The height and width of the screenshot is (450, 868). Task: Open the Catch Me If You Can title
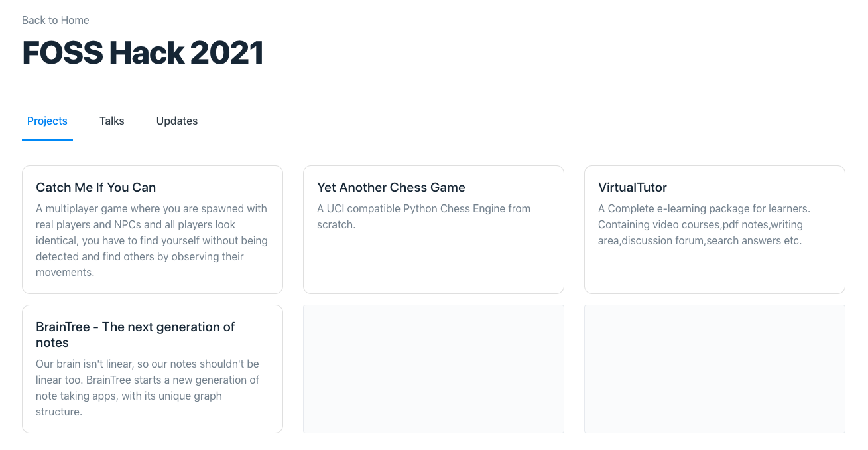(96, 187)
